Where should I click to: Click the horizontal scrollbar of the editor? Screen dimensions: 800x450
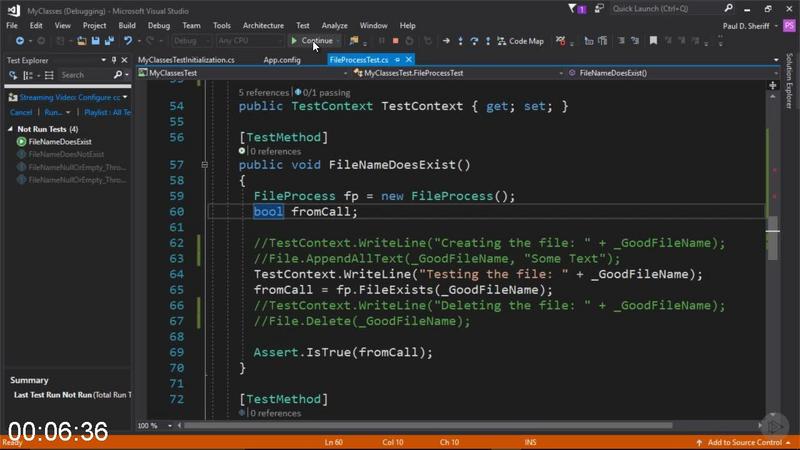(428, 425)
